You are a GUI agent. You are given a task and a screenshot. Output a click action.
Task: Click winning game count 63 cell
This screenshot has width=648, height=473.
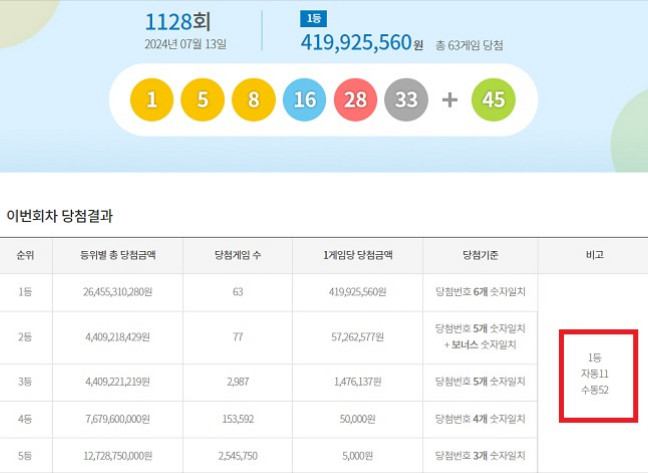238,292
